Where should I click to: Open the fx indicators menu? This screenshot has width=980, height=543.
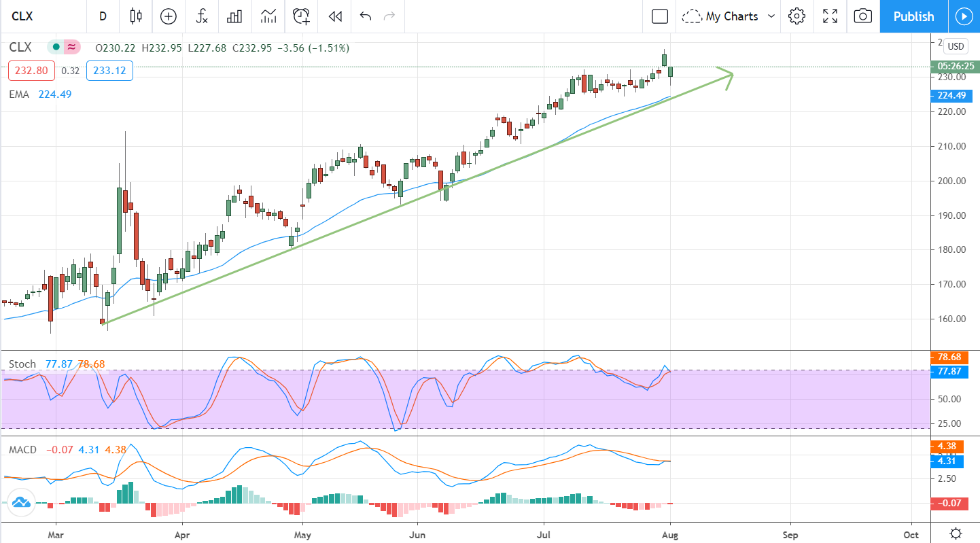202,16
